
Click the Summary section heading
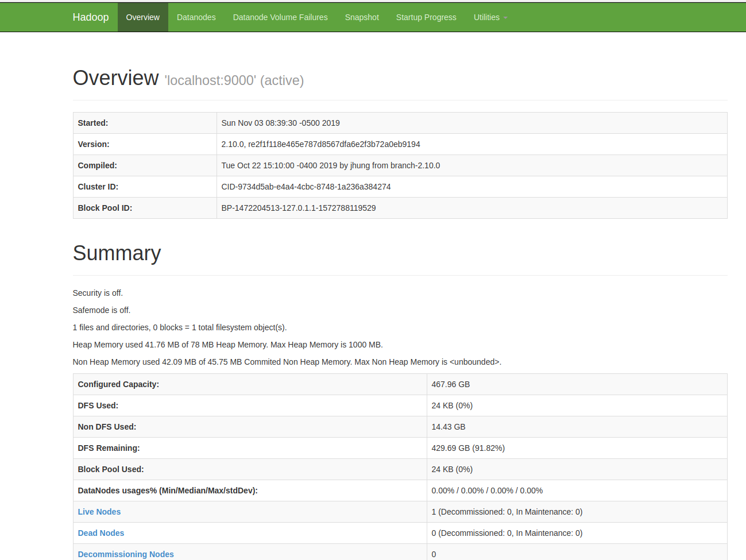[117, 253]
